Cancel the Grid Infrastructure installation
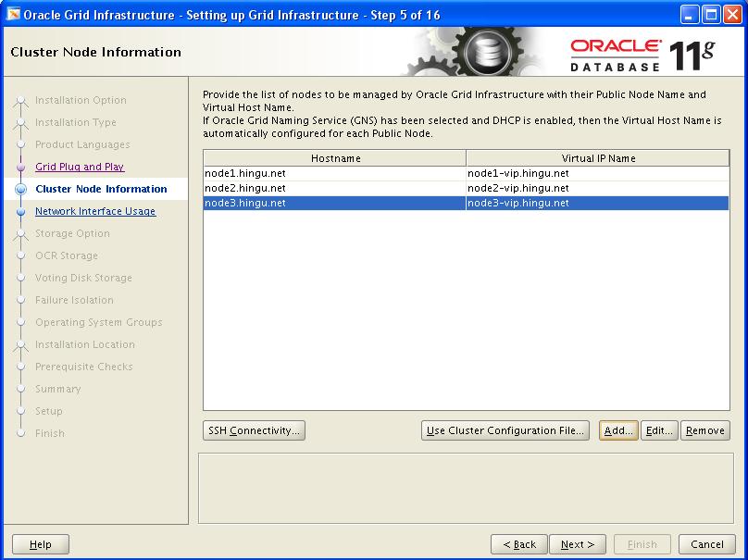Viewport: 748px width, 560px height. click(x=706, y=544)
